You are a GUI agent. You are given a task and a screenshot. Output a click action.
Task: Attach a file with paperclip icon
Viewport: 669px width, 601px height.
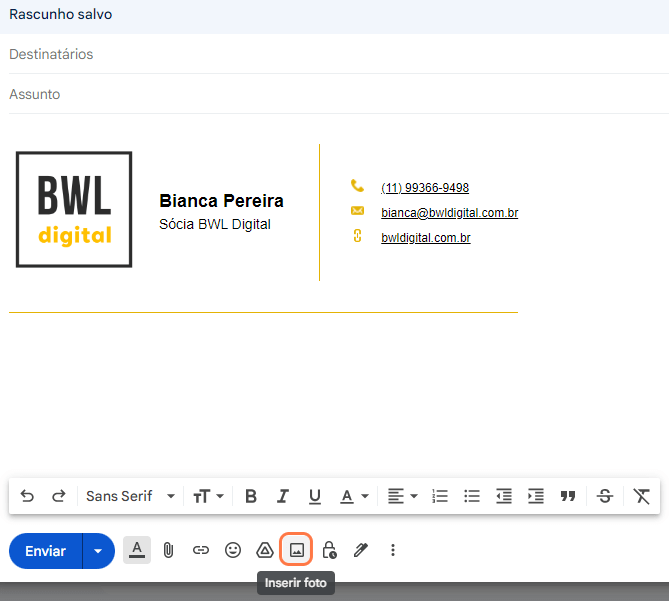[x=169, y=550]
